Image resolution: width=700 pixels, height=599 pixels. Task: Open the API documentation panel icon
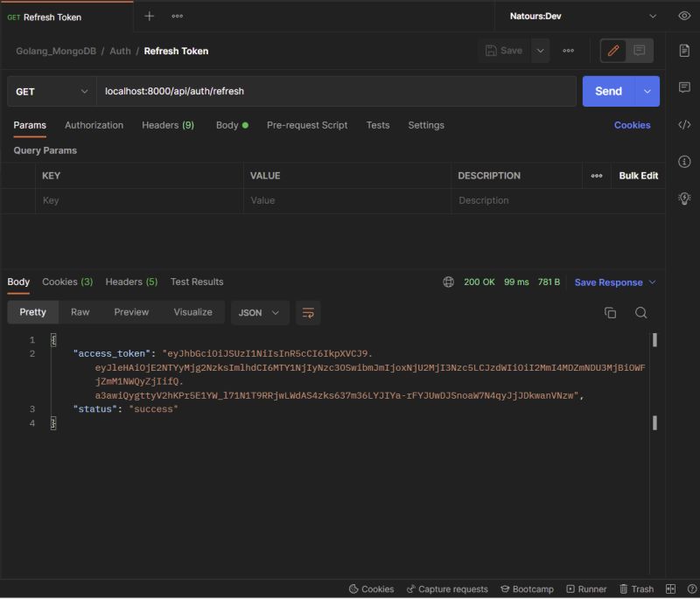(x=683, y=50)
